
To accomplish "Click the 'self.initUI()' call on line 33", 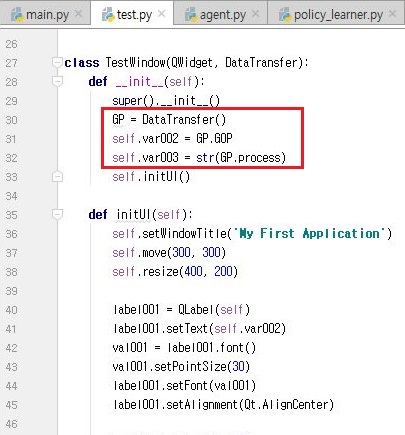I will pyautogui.click(x=151, y=176).
